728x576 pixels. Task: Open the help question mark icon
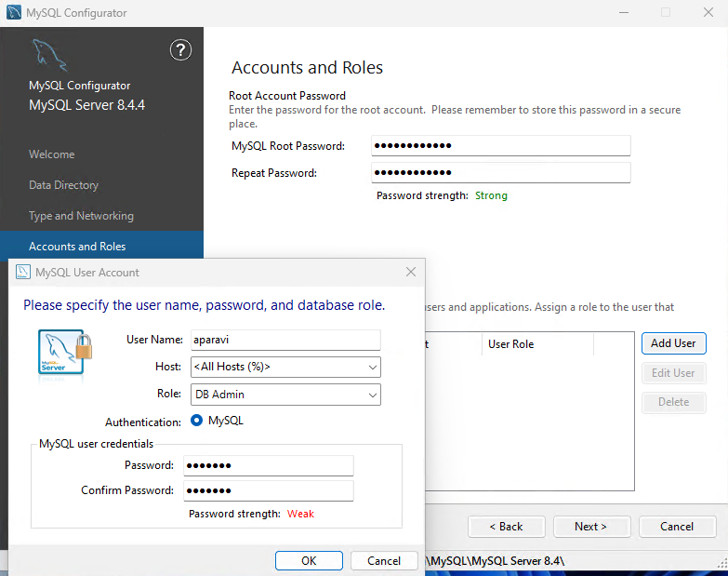point(180,50)
